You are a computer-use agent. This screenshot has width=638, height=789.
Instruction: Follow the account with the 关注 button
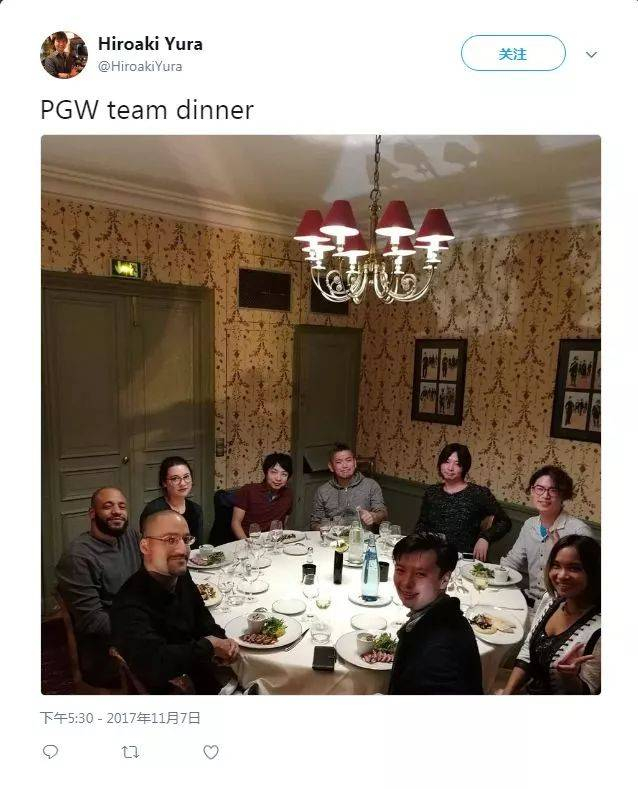coord(513,53)
